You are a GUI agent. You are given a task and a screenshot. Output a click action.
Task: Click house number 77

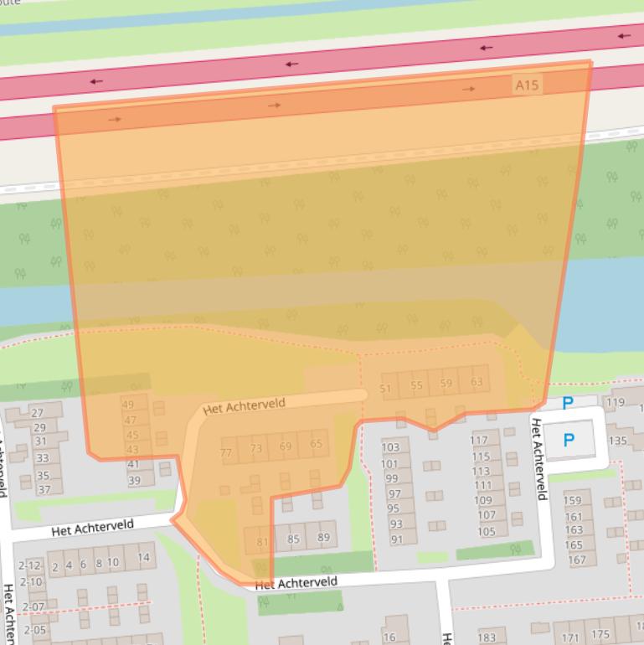click(x=226, y=453)
